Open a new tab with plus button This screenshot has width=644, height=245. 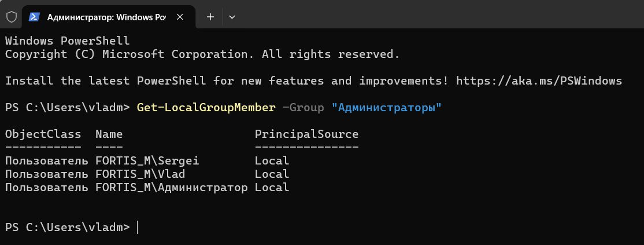210,17
